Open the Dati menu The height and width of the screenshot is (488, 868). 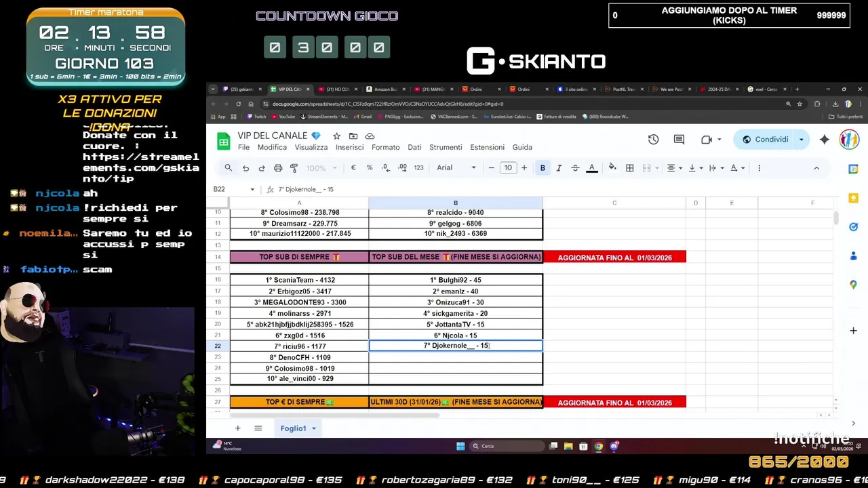coord(414,147)
